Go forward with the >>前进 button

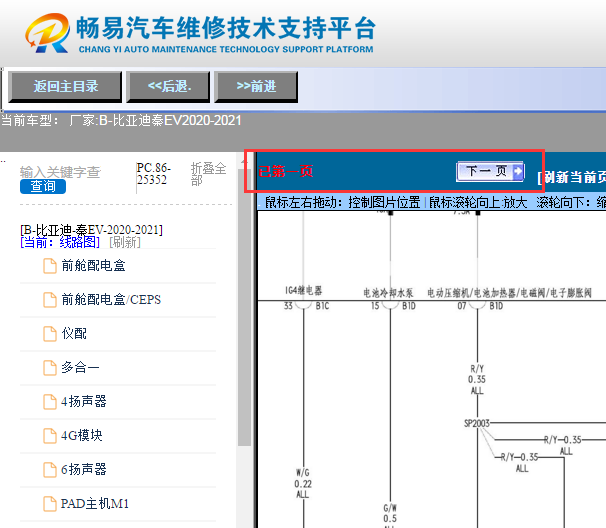[x=256, y=87]
